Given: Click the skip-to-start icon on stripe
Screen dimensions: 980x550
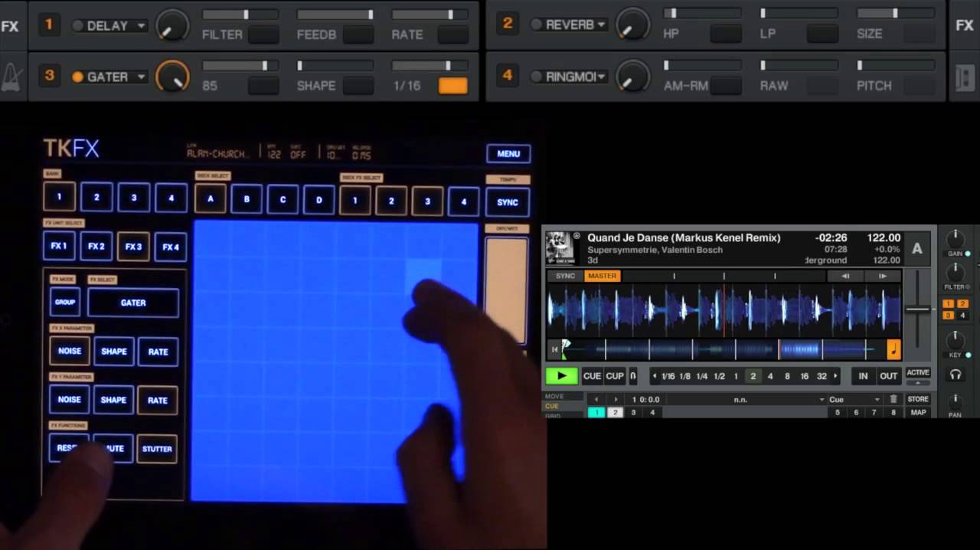Looking at the screenshot, I should coord(554,350).
